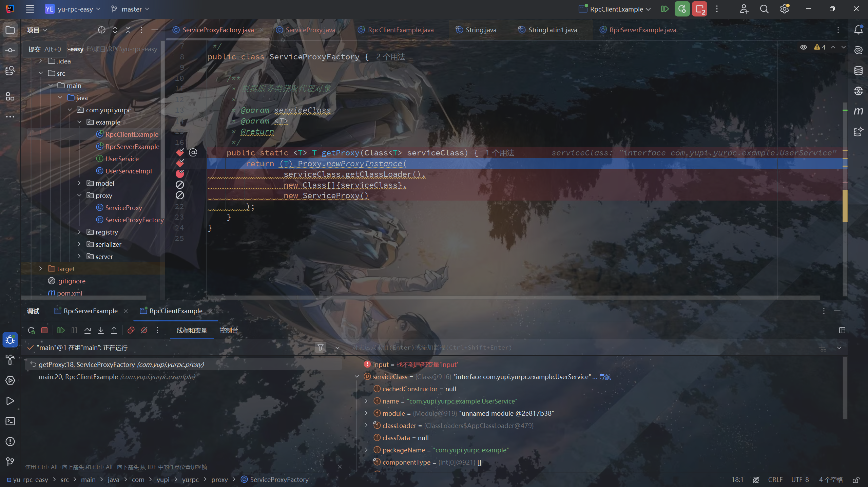
Task: Open the Notifications bell icon
Action: coord(858,30)
